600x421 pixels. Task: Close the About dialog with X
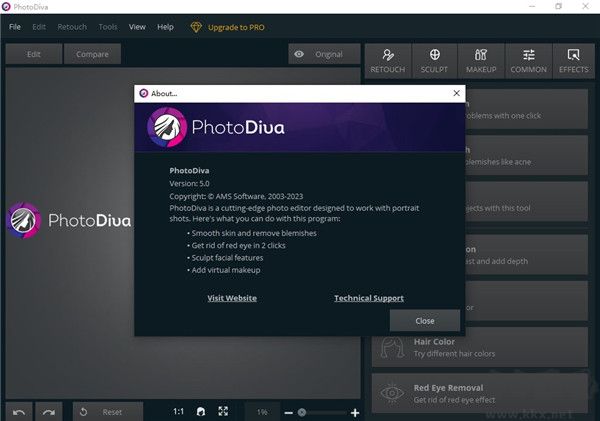click(457, 93)
